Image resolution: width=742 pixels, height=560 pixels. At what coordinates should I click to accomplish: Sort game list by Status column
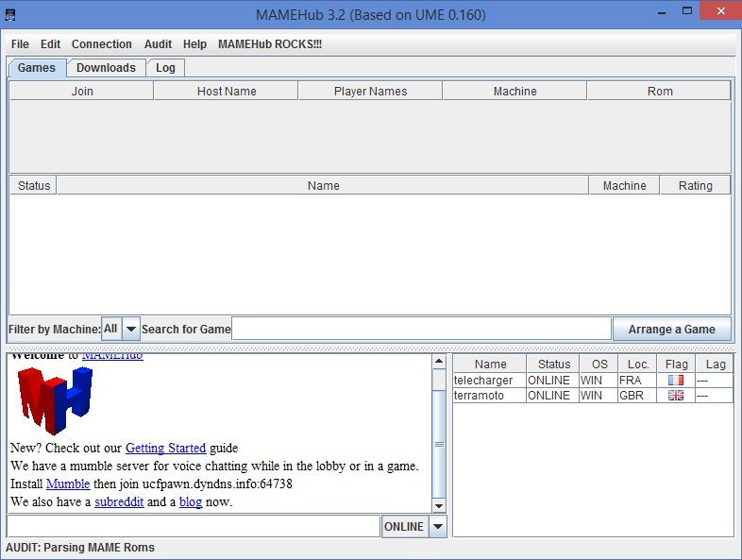34,185
